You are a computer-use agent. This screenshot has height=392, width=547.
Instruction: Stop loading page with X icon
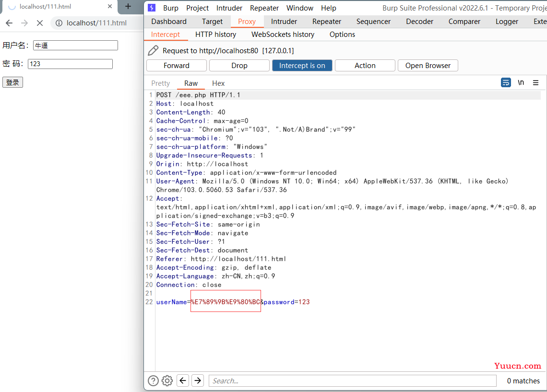click(40, 23)
